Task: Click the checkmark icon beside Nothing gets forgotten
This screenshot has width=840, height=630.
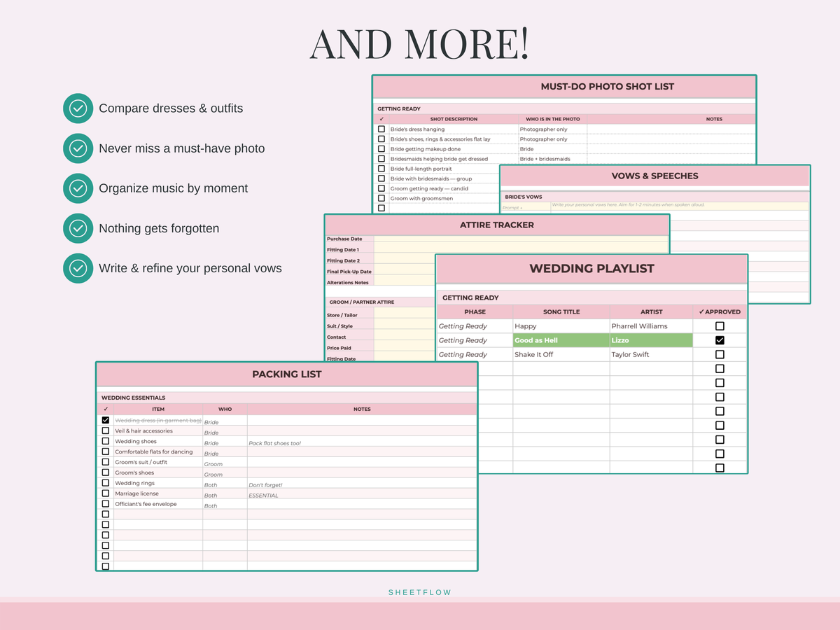Action: tap(78, 228)
